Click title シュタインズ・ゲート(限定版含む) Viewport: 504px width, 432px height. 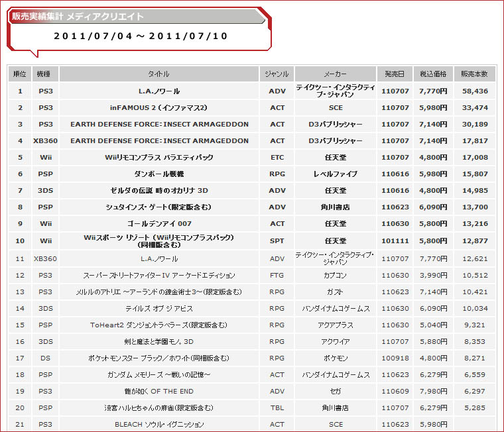tap(158, 207)
